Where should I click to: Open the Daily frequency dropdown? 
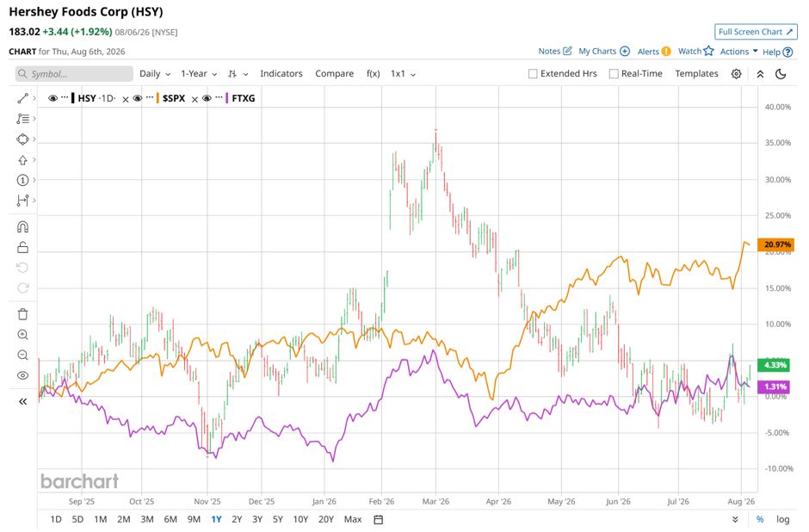point(155,74)
